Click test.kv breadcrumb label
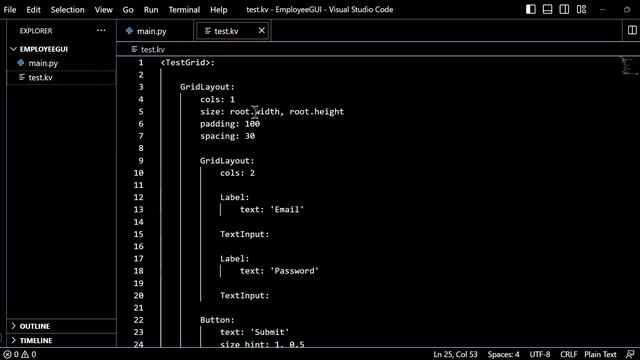The width and height of the screenshot is (640, 360). (x=153, y=49)
